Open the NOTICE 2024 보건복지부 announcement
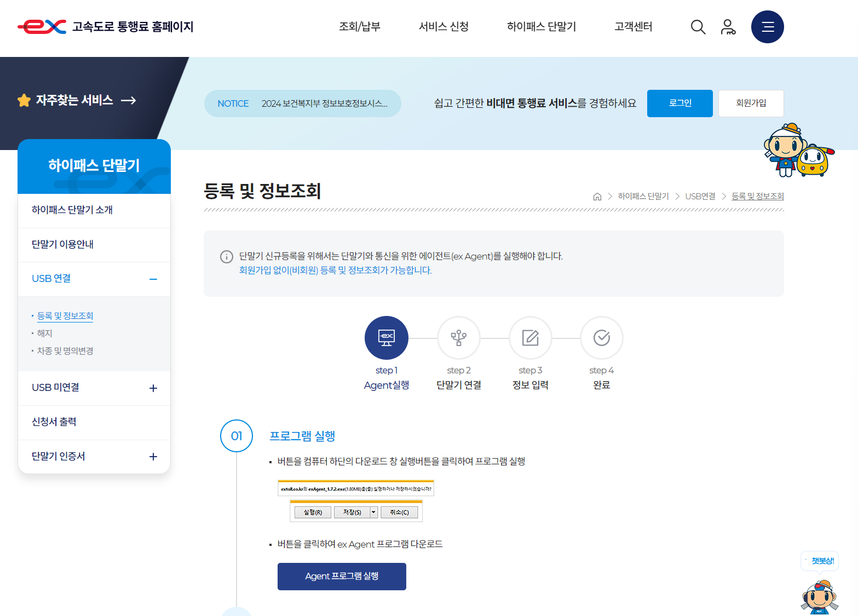This screenshot has width=858, height=616. click(302, 103)
